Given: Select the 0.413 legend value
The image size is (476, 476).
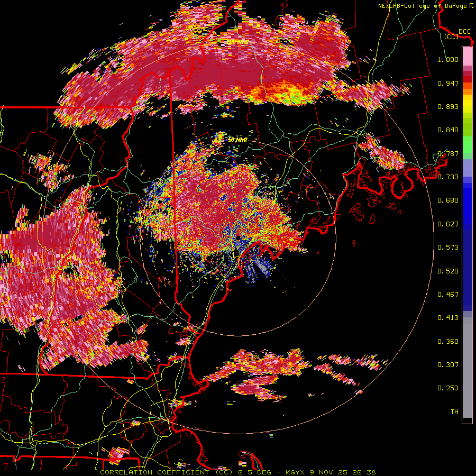Looking at the screenshot, I should click(448, 318).
